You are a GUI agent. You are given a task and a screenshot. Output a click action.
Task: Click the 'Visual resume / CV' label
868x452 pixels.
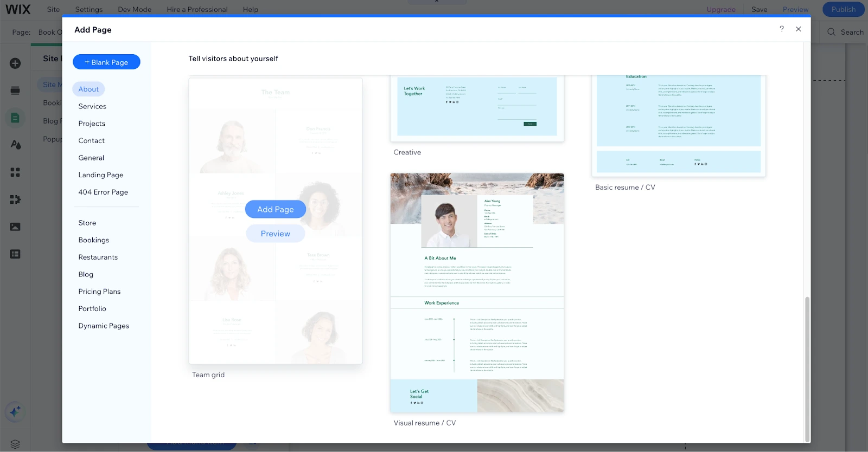click(x=425, y=423)
